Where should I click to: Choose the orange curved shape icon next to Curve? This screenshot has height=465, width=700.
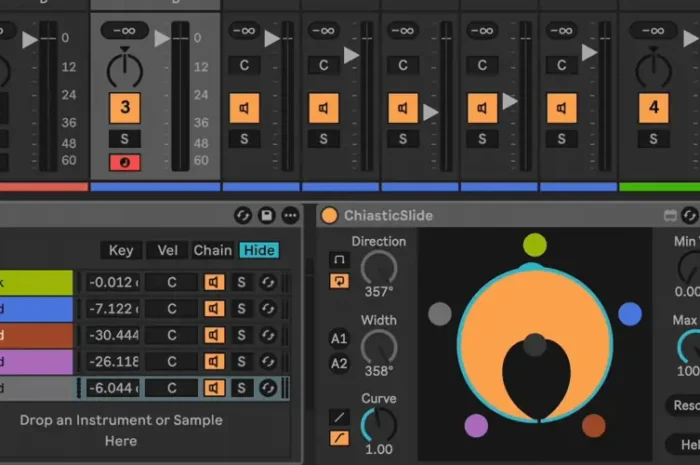point(339,438)
